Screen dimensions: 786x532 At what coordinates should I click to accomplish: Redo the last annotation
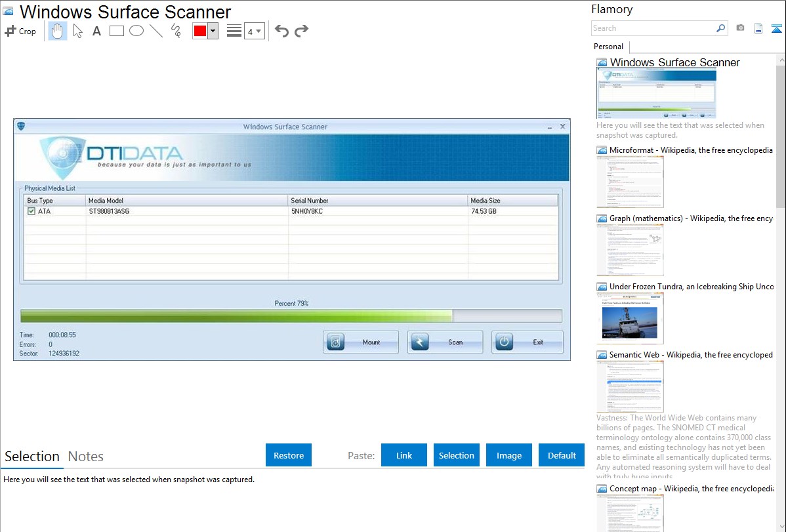(x=301, y=31)
